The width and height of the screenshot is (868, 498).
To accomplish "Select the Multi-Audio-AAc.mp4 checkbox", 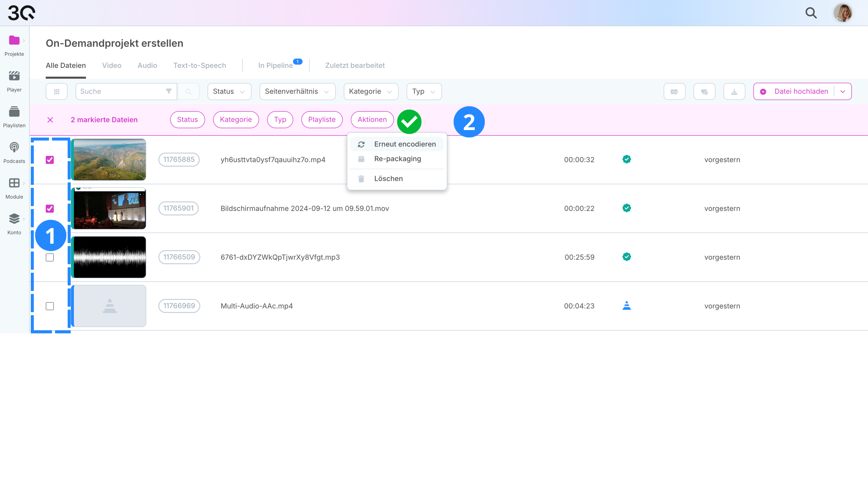I will pos(50,306).
